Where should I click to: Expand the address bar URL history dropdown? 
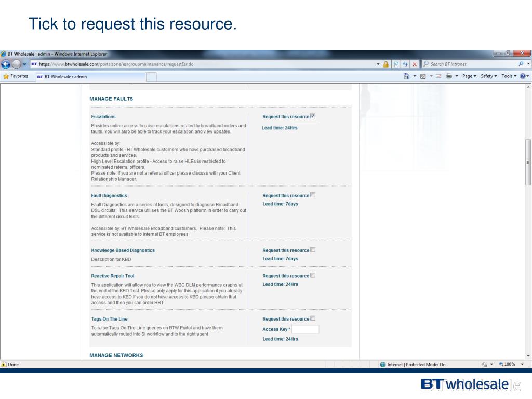click(x=378, y=64)
